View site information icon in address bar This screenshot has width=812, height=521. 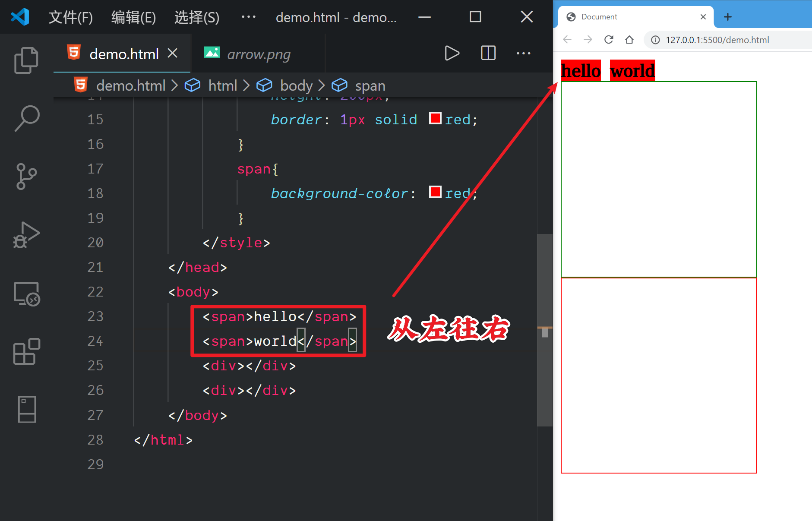click(655, 40)
